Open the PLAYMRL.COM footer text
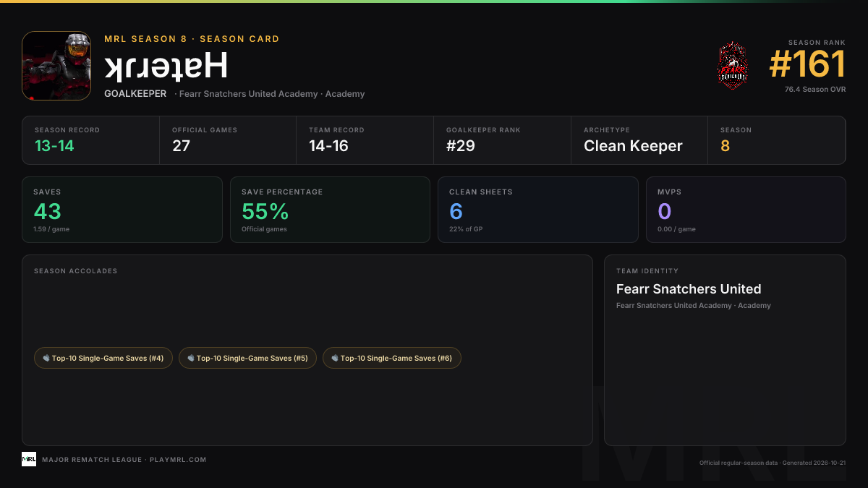This screenshot has height=488, width=868. 178,460
